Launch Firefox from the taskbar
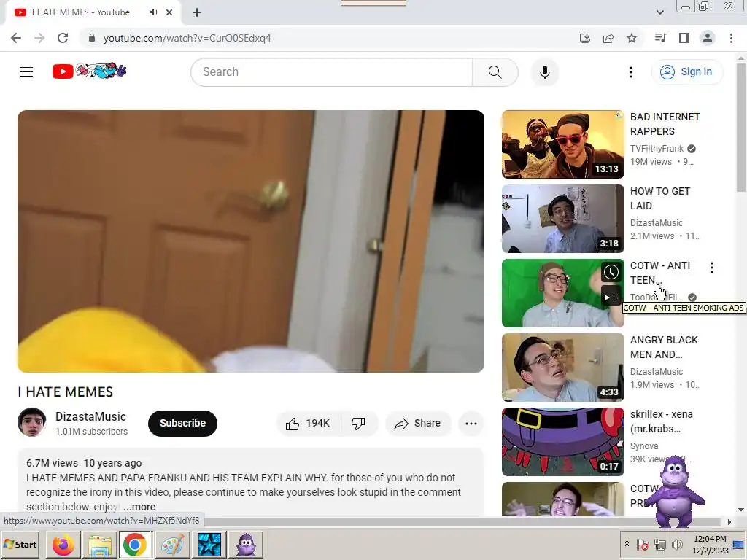This screenshot has height=560, width=747. [x=63, y=544]
